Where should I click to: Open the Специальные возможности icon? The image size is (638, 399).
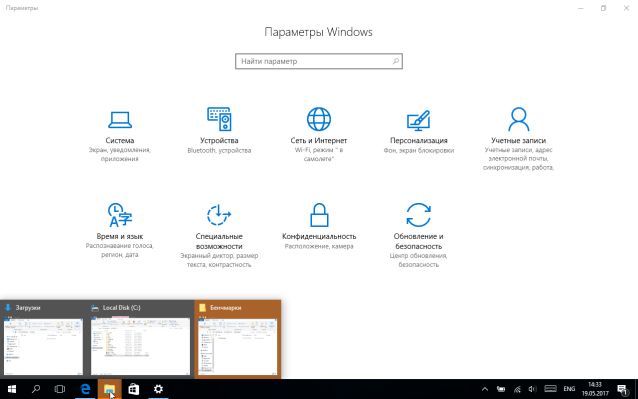[219, 215]
